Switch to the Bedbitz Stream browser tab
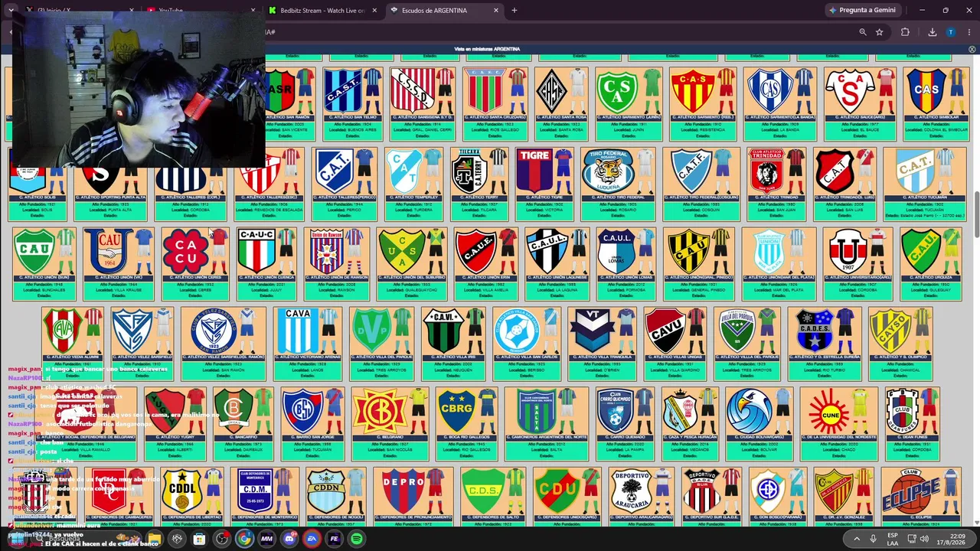The height and width of the screenshot is (551, 980). [x=322, y=11]
